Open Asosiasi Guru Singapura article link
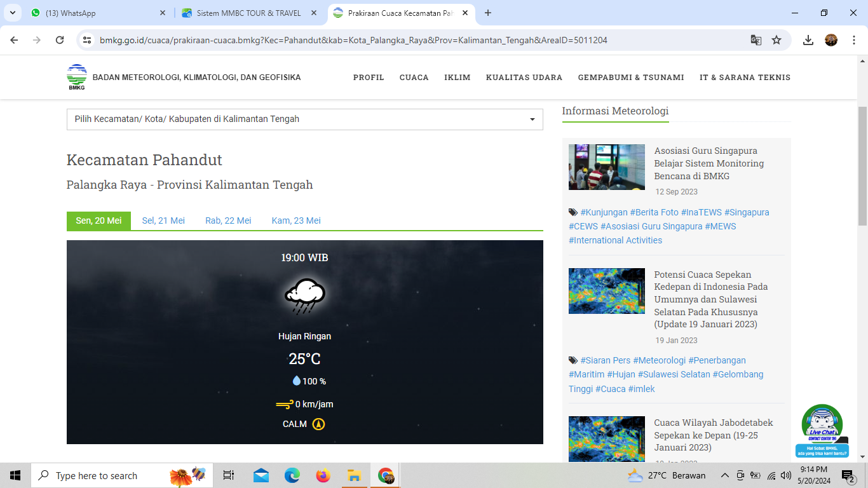868x488 pixels. coord(709,163)
